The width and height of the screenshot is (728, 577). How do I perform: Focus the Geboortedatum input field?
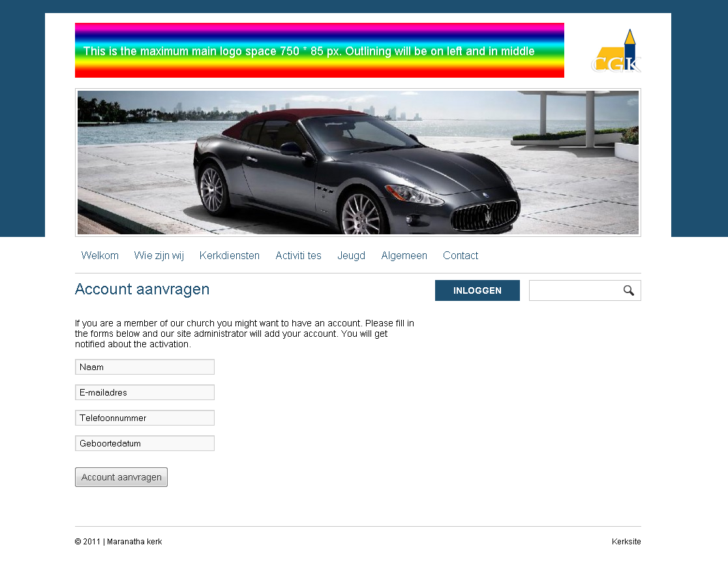[145, 444]
